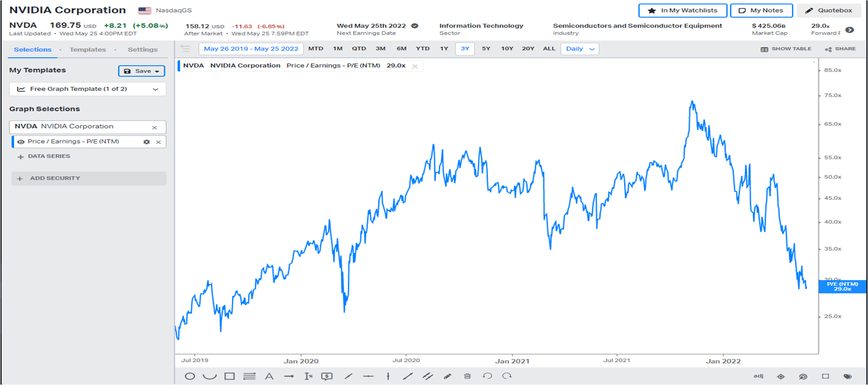Screen dimensions: 868x385
Task: Select the long trend line tool
Action: [408, 376]
